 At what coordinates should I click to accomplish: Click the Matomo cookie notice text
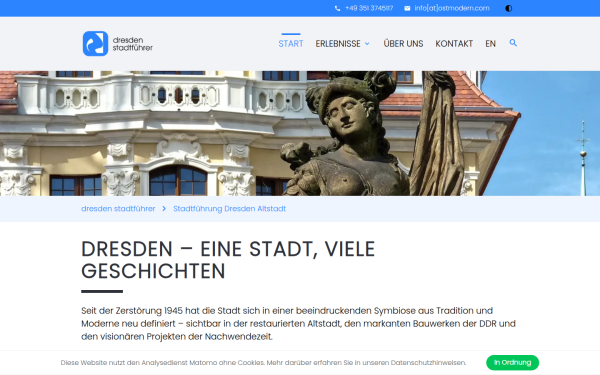point(263,362)
